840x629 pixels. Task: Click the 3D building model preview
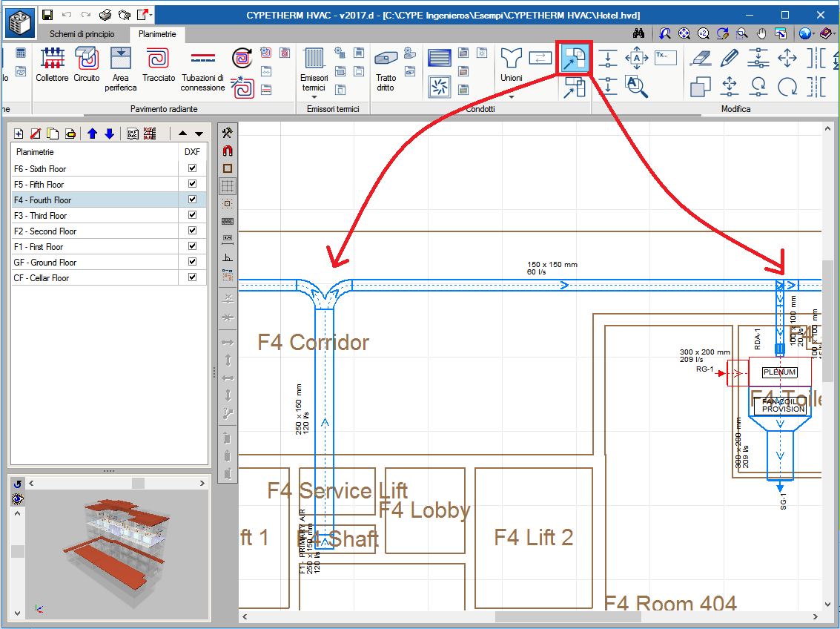pyautogui.click(x=117, y=553)
